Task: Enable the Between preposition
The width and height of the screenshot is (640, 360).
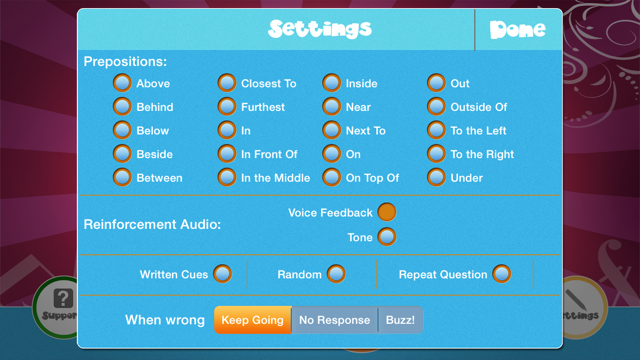Action: pos(122,178)
